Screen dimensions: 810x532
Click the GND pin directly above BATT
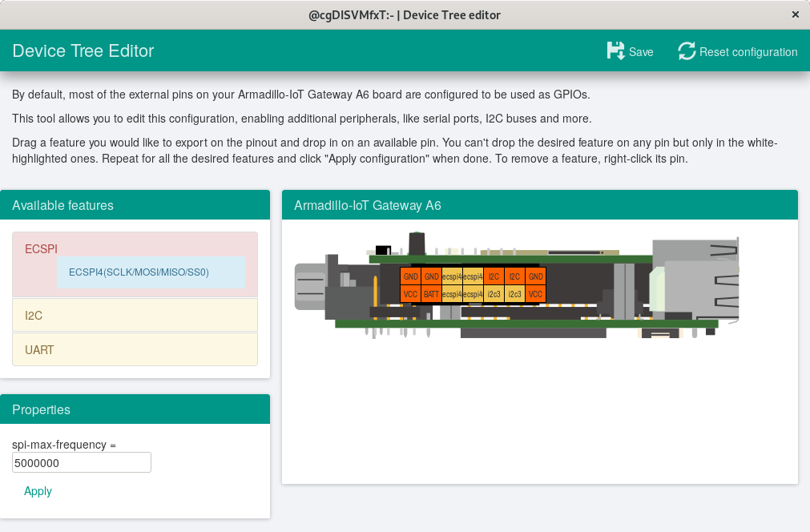[x=431, y=276]
